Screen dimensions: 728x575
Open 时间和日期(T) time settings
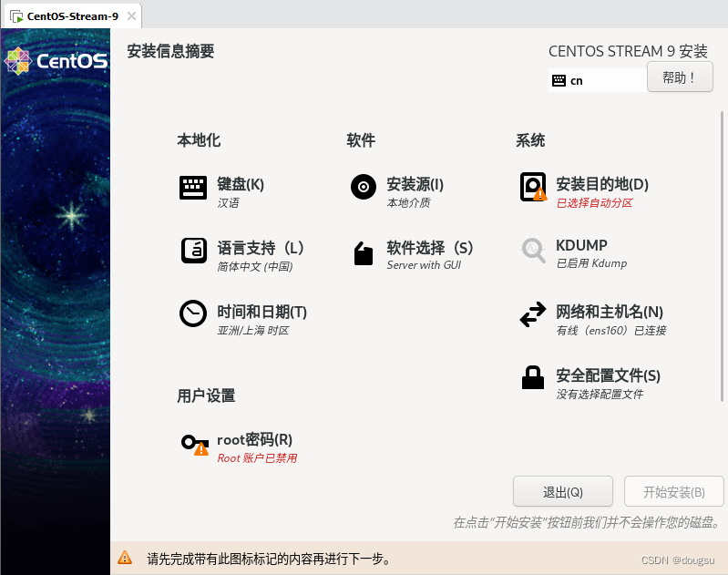(261, 312)
